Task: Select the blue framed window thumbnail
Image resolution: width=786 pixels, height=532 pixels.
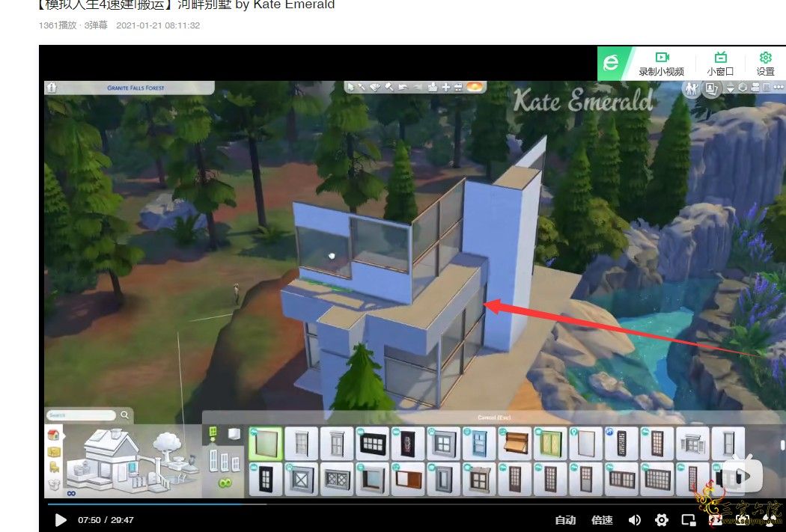Action: tap(479, 444)
